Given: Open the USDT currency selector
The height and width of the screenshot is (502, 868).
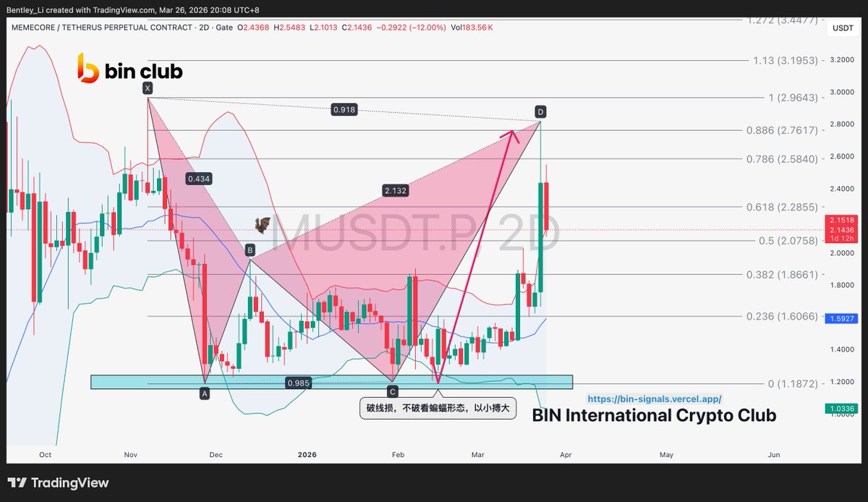Looking at the screenshot, I should (x=843, y=27).
